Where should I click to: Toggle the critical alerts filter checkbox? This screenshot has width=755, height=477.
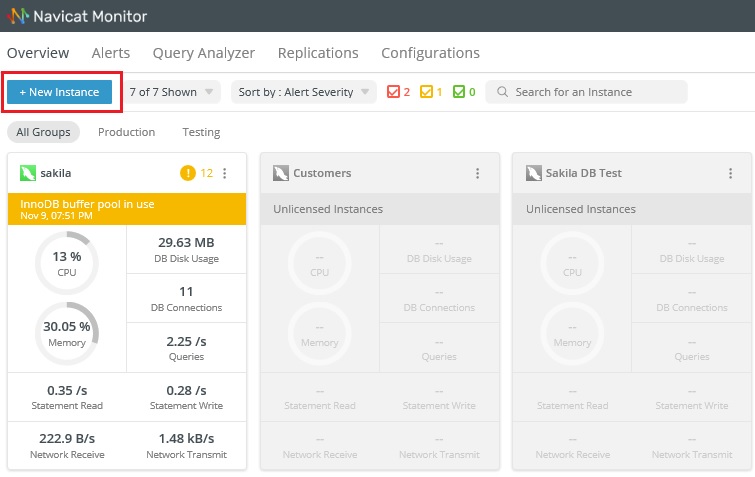(x=393, y=91)
